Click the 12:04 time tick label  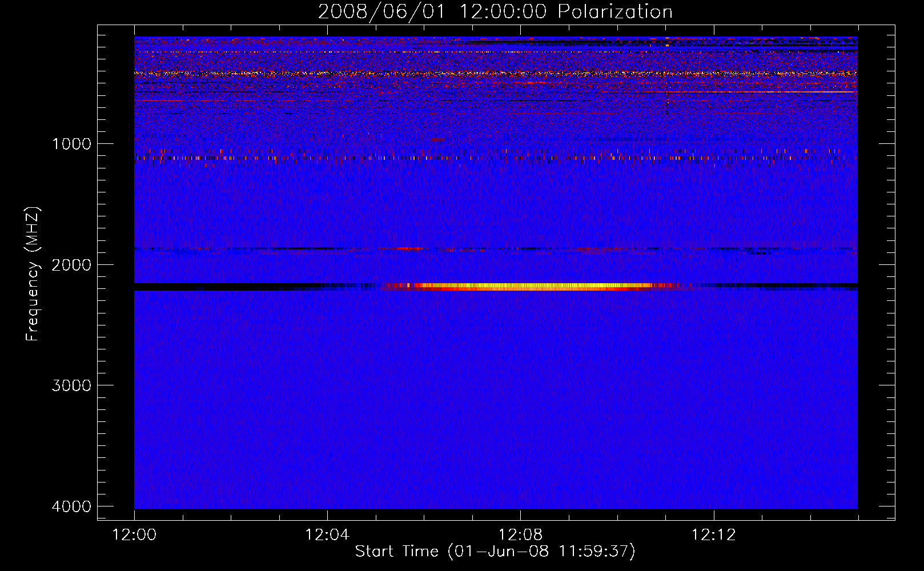tap(327, 535)
